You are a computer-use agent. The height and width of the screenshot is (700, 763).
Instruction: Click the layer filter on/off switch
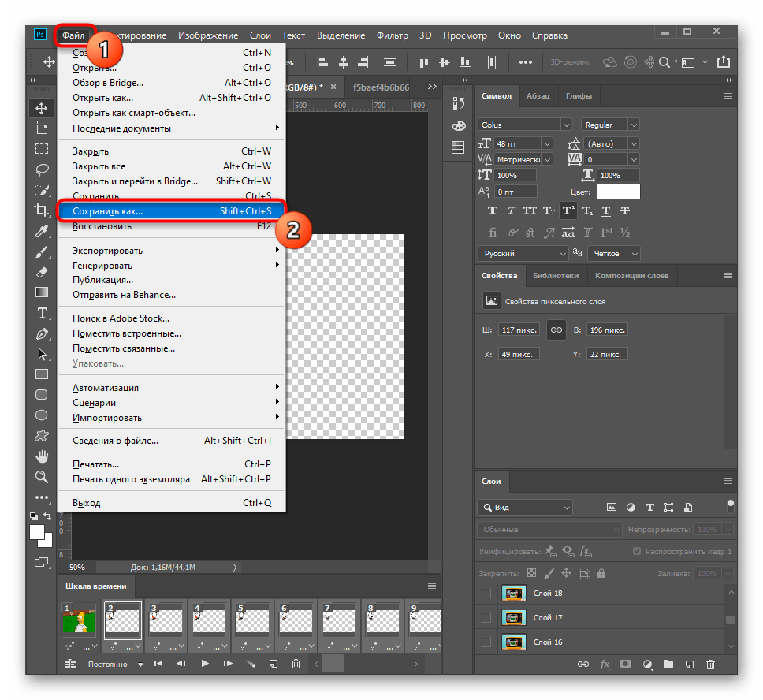click(x=731, y=506)
